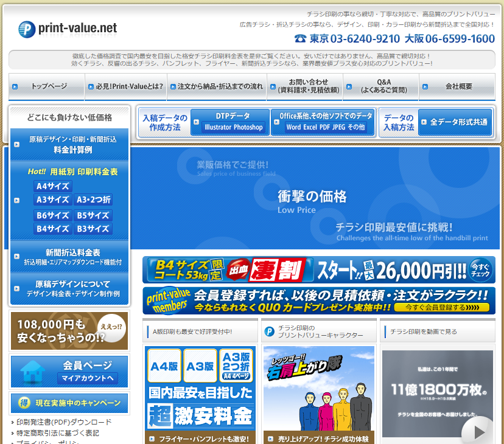Click 全データ形式共通 button
Viewport: 504px width, 444px height.
tap(455, 122)
